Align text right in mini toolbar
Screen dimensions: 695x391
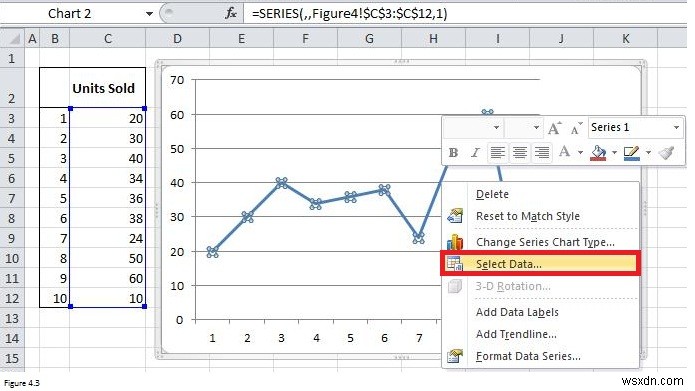click(542, 152)
